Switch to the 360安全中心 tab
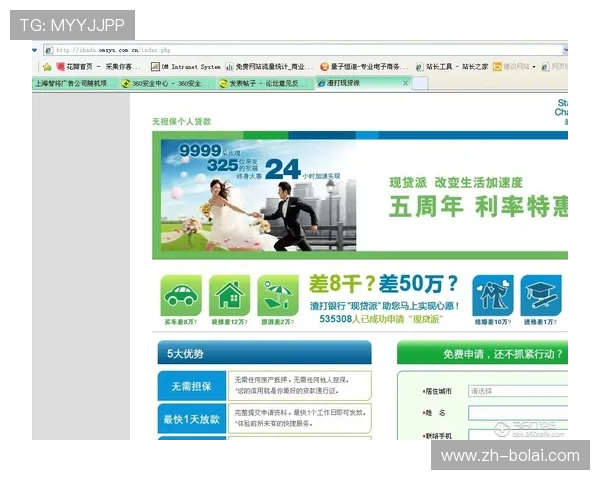This screenshot has width=600, height=480. click(x=167, y=83)
